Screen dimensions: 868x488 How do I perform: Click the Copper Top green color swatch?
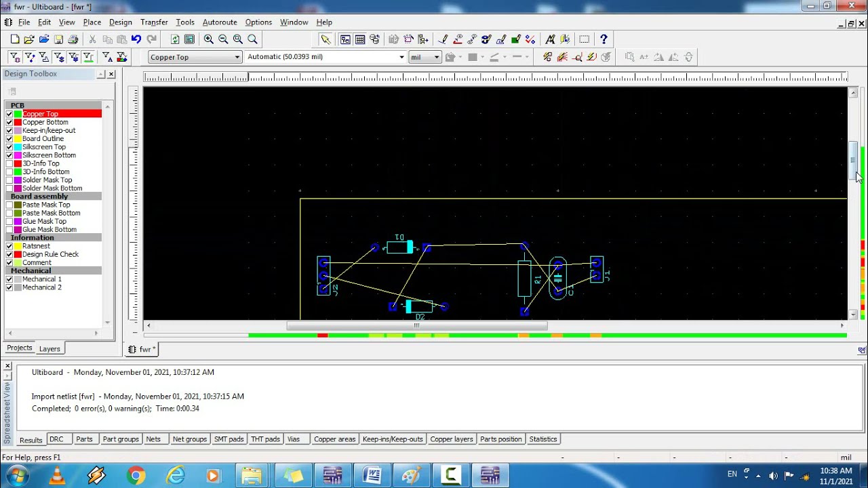18,114
